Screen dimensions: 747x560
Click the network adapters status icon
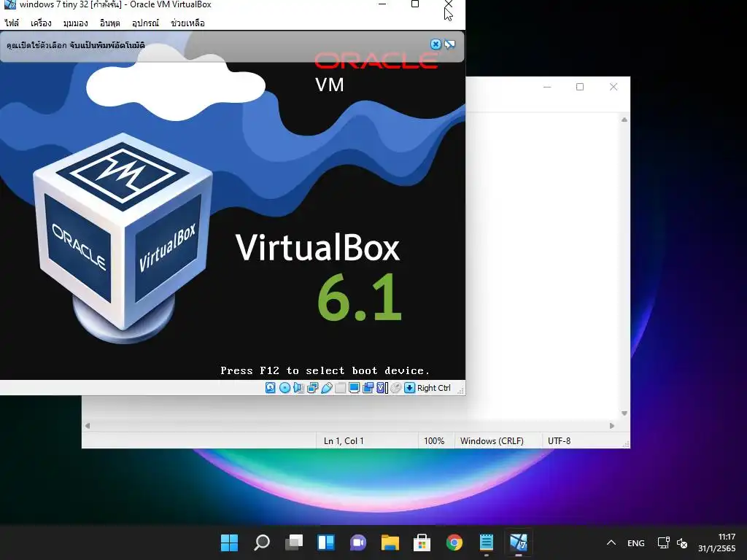(x=312, y=388)
